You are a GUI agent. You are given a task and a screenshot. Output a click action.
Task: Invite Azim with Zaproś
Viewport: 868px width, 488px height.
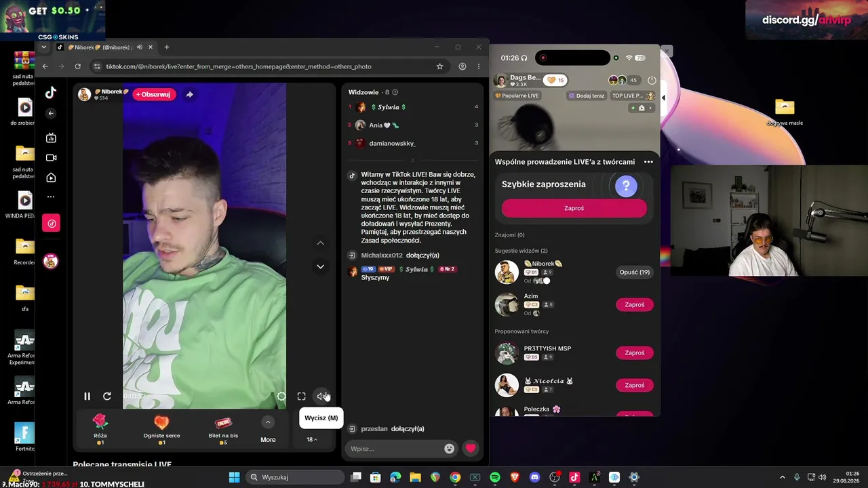635,305
